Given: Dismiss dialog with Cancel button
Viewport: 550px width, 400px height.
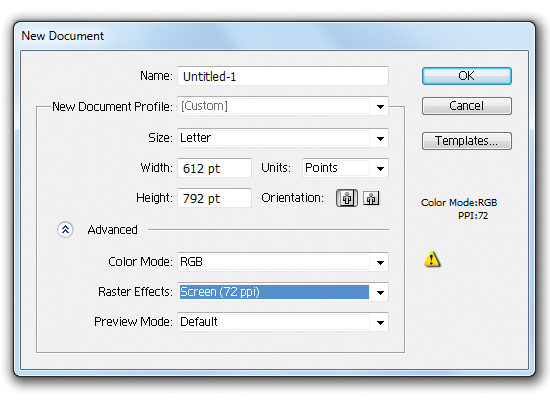Looking at the screenshot, I should (x=467, y=106).
